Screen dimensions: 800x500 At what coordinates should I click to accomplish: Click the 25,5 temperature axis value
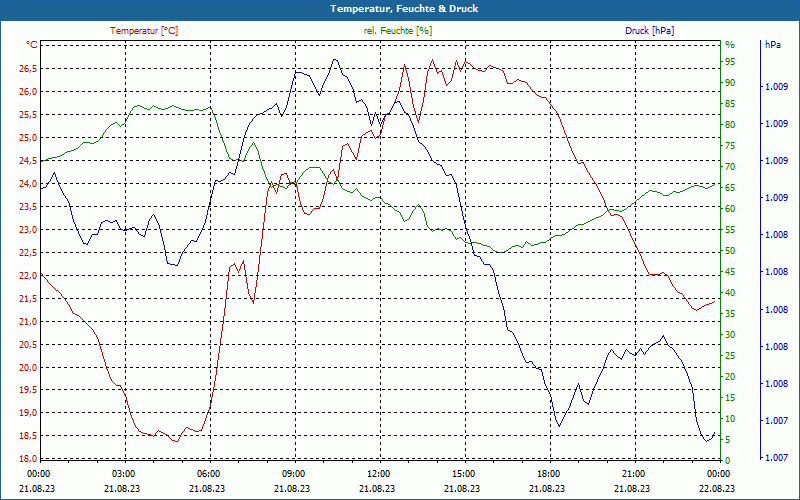[x=29, y=115]
